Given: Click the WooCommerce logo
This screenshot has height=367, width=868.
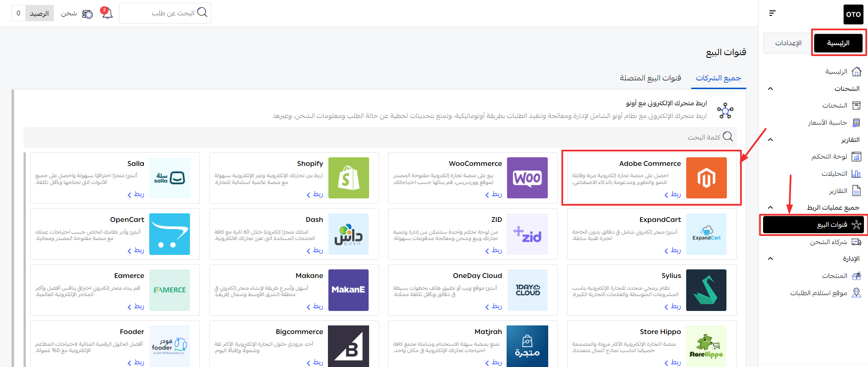Looking at the screenshot, I should tap(527, 178).
